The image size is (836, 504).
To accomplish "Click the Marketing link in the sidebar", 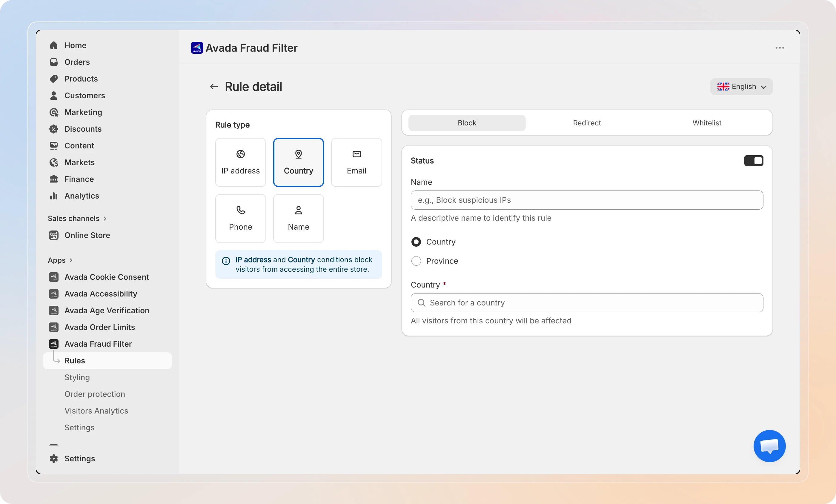I will (83, 112).
